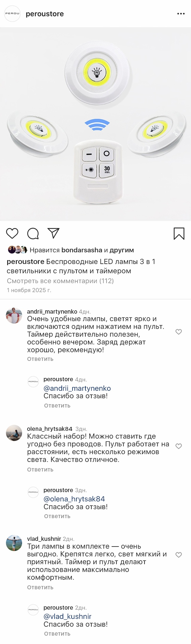
Task: Open olena_hrytsak84's avatar photo
Action: pos(14,433)
